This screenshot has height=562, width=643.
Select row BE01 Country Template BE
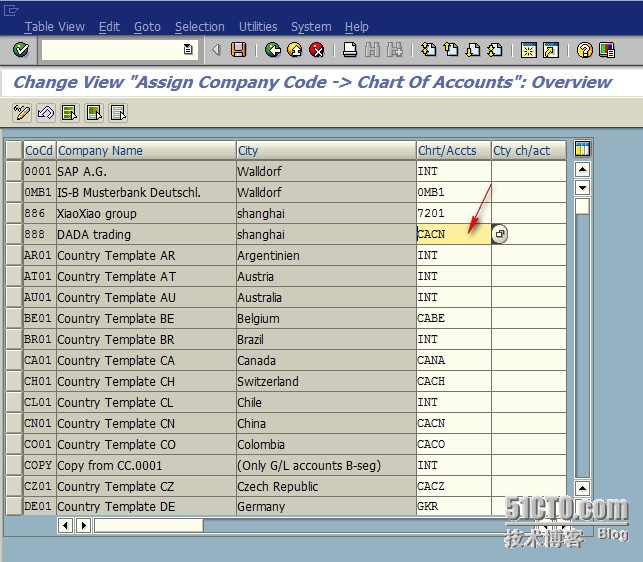click(x=14, y=318)
